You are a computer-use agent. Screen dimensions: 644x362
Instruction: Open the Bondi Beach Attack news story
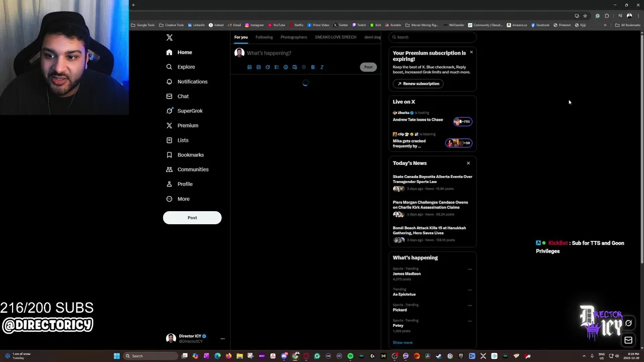point(433,235)
